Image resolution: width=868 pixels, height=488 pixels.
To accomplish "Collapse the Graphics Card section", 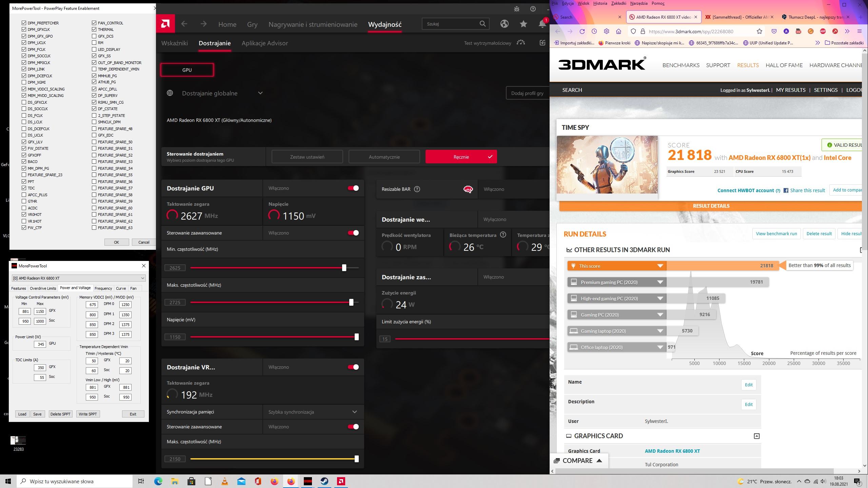I will pyautogui.click(x=756, y=436).
